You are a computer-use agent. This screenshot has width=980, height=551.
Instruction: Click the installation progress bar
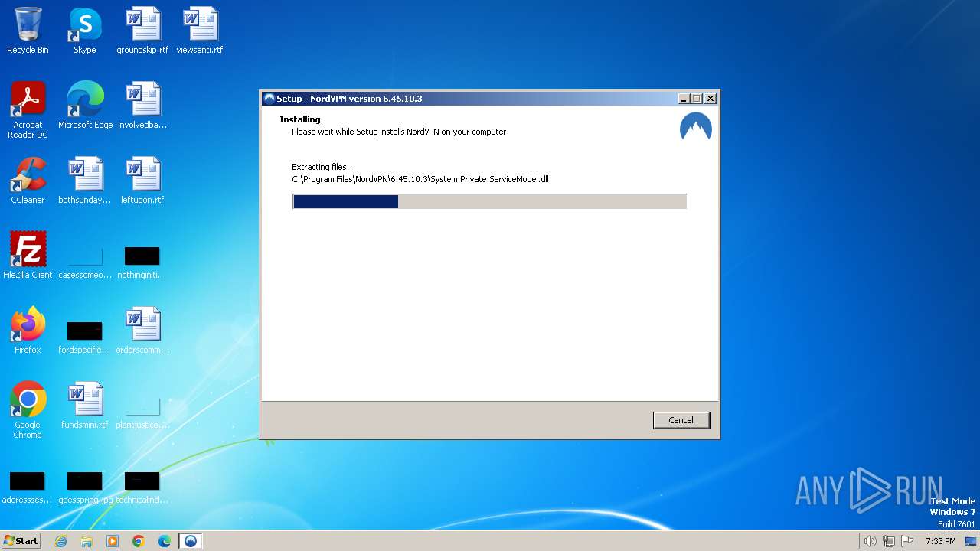[489, 201]
